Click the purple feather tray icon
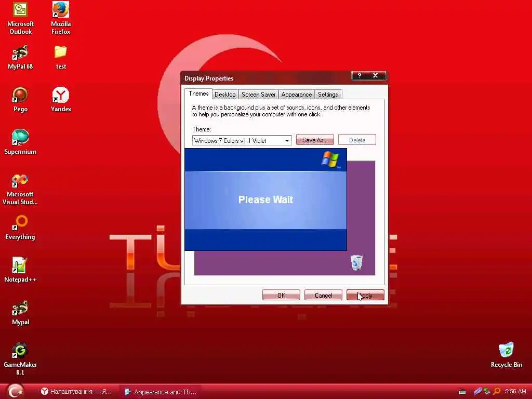This screenshot has height=399, width=532. 478,391
